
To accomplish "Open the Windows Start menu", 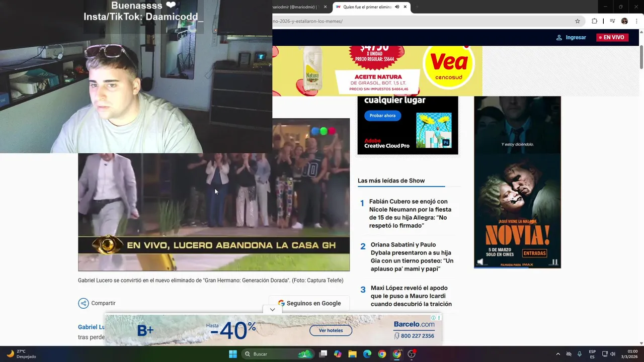I will 233,354.
